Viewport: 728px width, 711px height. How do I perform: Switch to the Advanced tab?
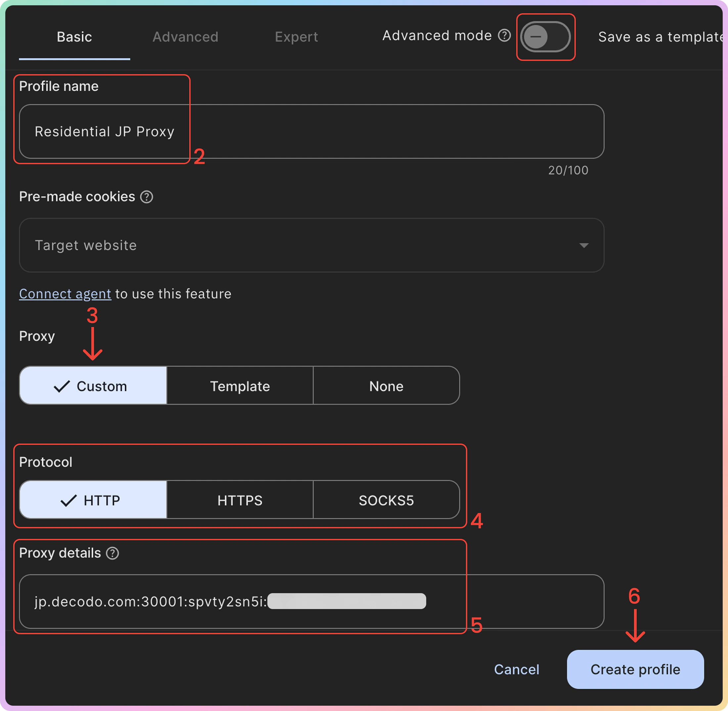click(185, 37)
